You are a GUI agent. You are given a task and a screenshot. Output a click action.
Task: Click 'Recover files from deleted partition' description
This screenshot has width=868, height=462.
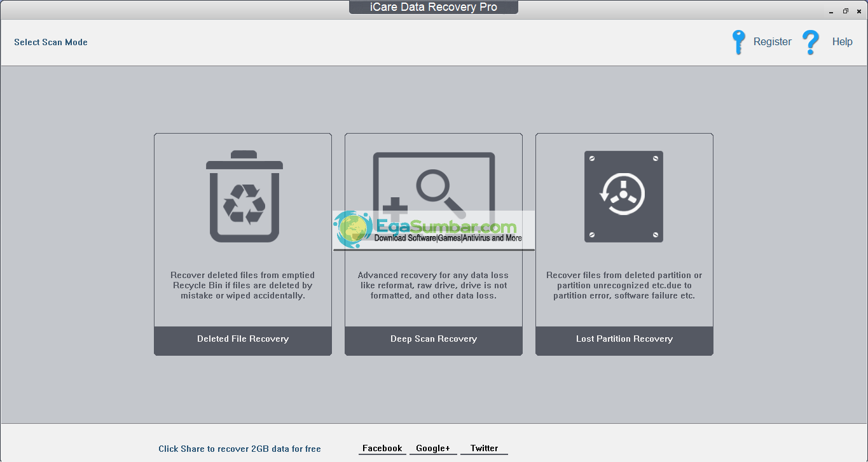pyautogui.click(x=624, y=286)
